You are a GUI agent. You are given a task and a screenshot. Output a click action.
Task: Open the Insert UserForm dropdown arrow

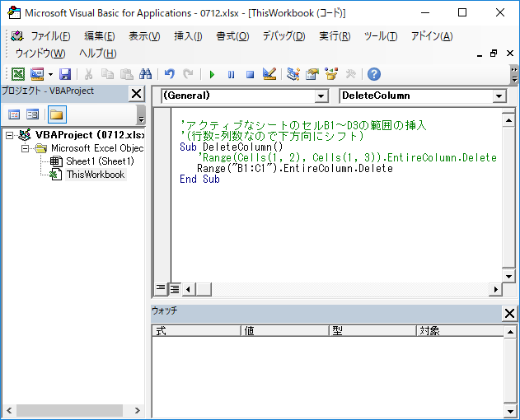pyautogui.click(x=50, y=74)
